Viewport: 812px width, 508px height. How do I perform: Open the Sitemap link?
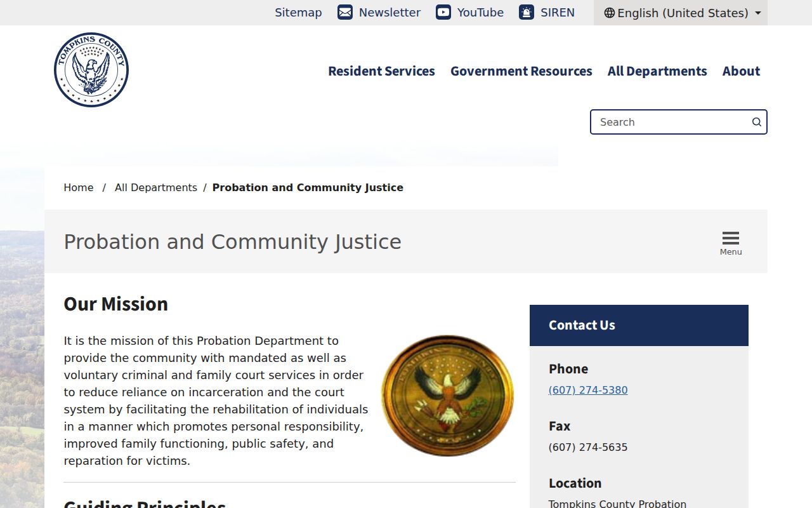[298, 12]
